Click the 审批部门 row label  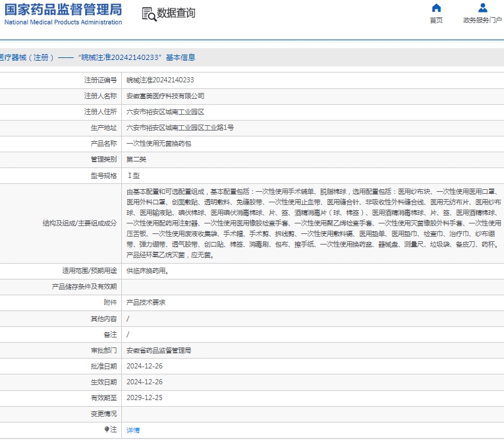(x=103, y=350)
